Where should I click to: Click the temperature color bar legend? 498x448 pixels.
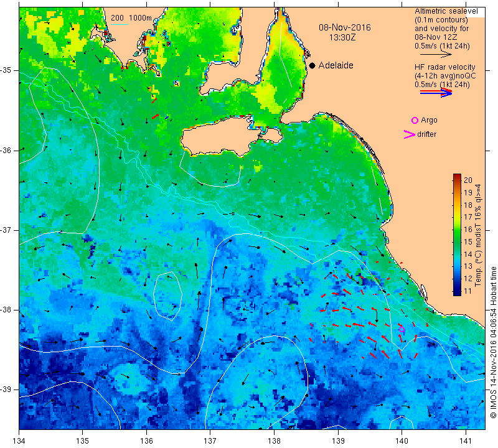click(457, 235)
